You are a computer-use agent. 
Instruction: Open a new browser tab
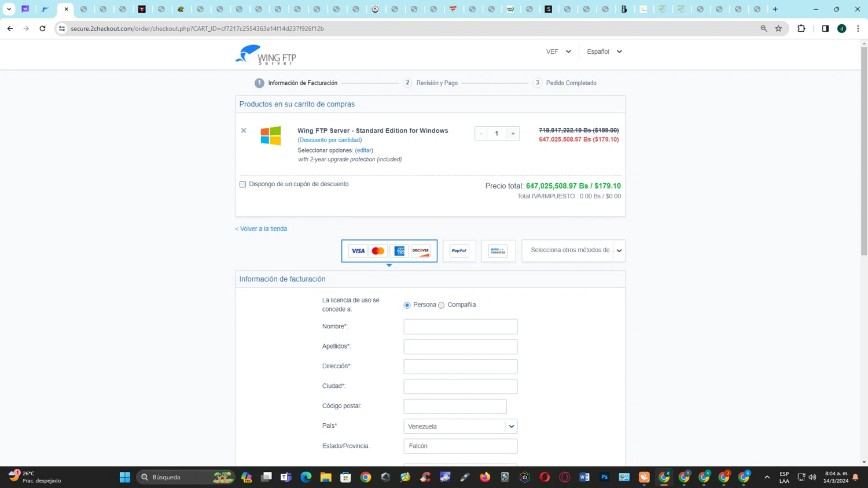pyautogui.click(x=775, y=9)
